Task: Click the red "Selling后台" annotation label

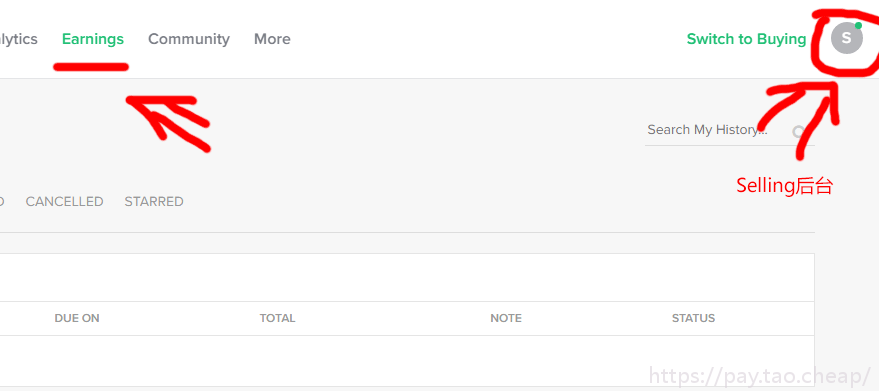Action: point(784,185)
